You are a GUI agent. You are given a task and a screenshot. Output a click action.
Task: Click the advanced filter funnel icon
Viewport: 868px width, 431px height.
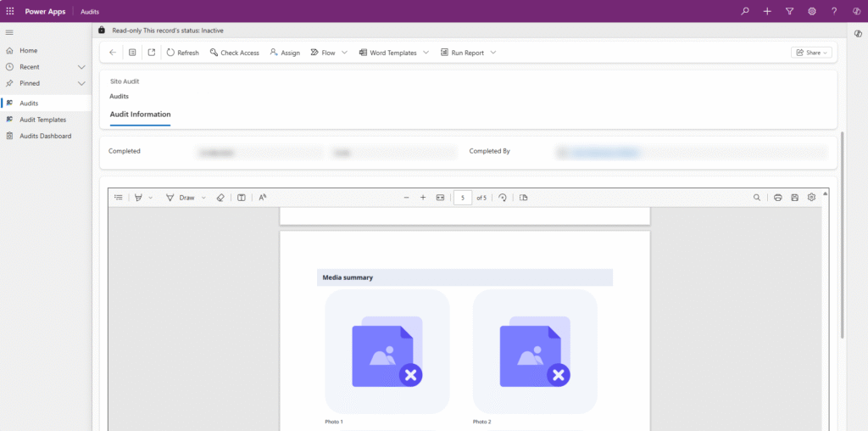point(789,11)
